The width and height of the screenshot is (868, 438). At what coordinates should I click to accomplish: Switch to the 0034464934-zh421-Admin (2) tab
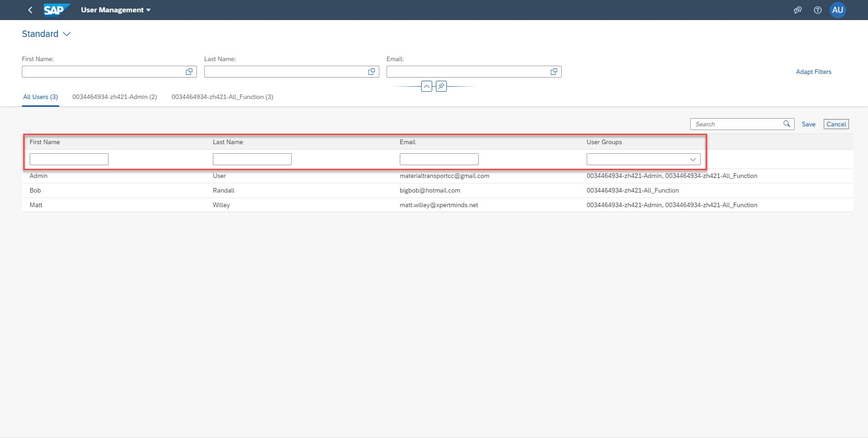[114, 97]
